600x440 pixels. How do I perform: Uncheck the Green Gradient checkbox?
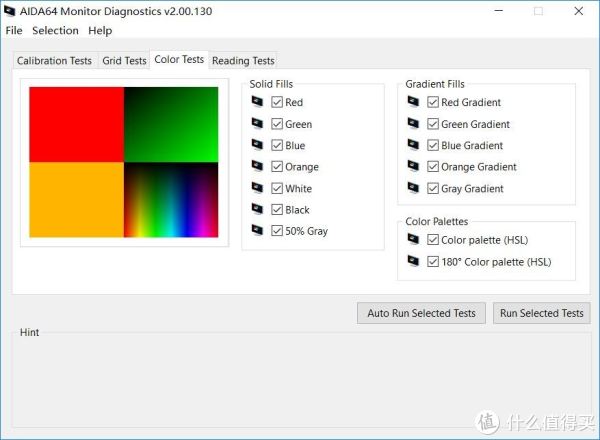[433, 124]
